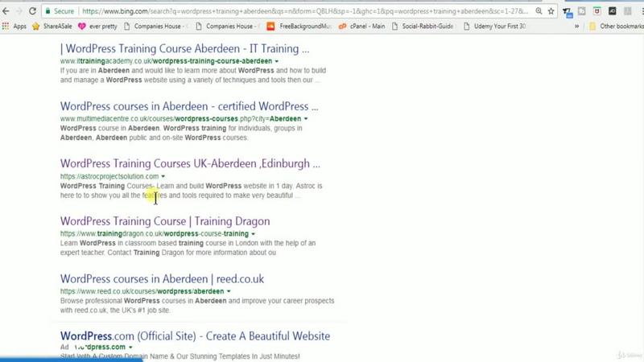Open the cPanel - Main bookmark
Image resolution: width=644 pixels, height=362 pixels.
361,27
